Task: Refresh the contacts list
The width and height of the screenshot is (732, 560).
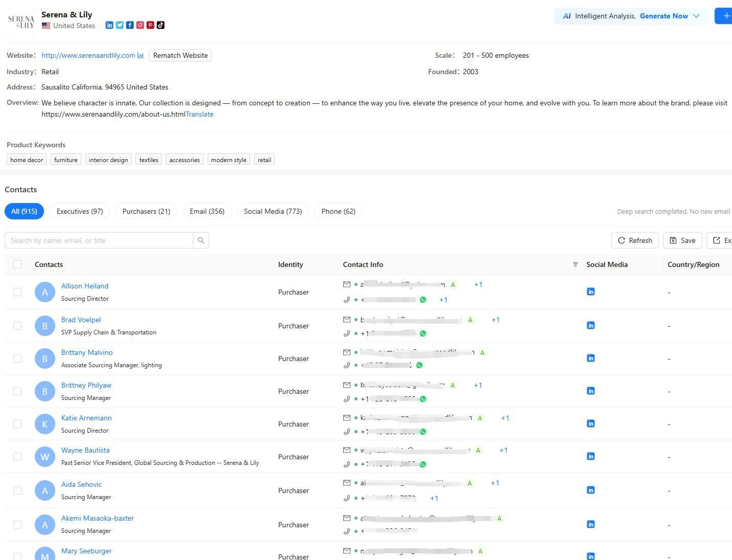Action: (635, 240)
